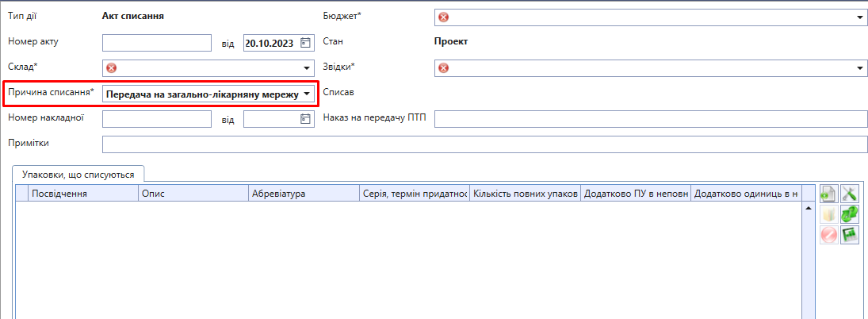Switch to the Упаковки, що списуються tab
This screenshot has height=319, width=868.
pos(78,174)
